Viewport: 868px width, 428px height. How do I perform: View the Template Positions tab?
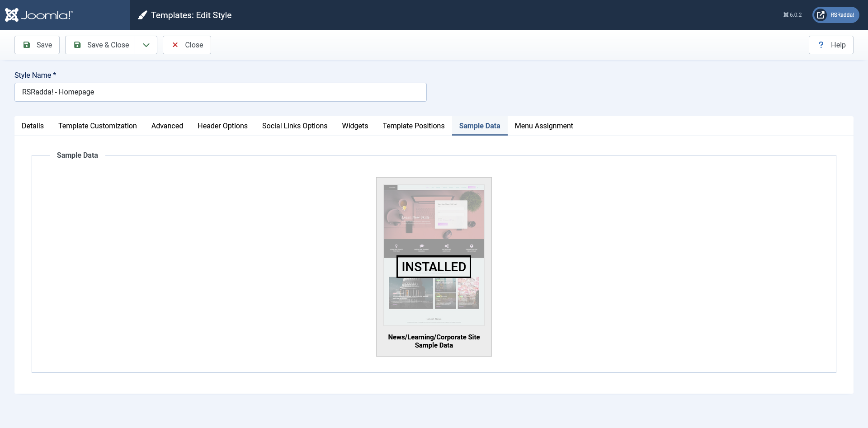click(413, 126)
